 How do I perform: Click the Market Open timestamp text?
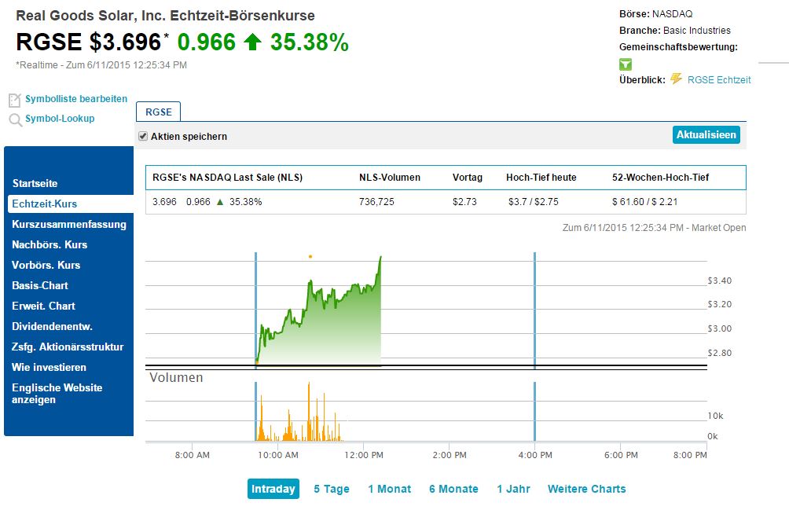654,228
